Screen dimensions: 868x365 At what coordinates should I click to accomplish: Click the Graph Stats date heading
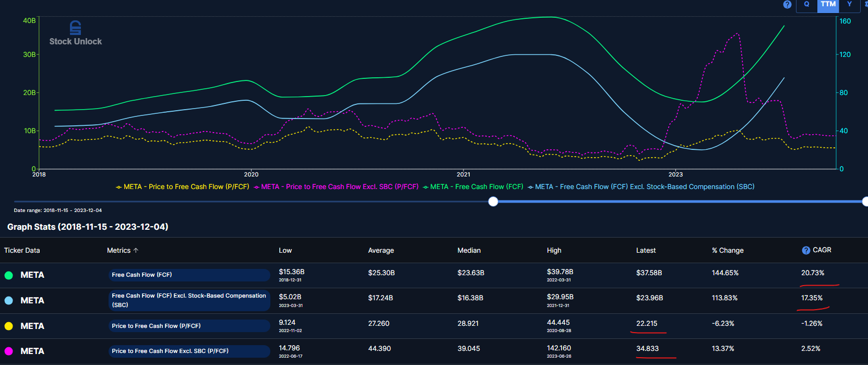pyautogui.click(x=88, y=227)
